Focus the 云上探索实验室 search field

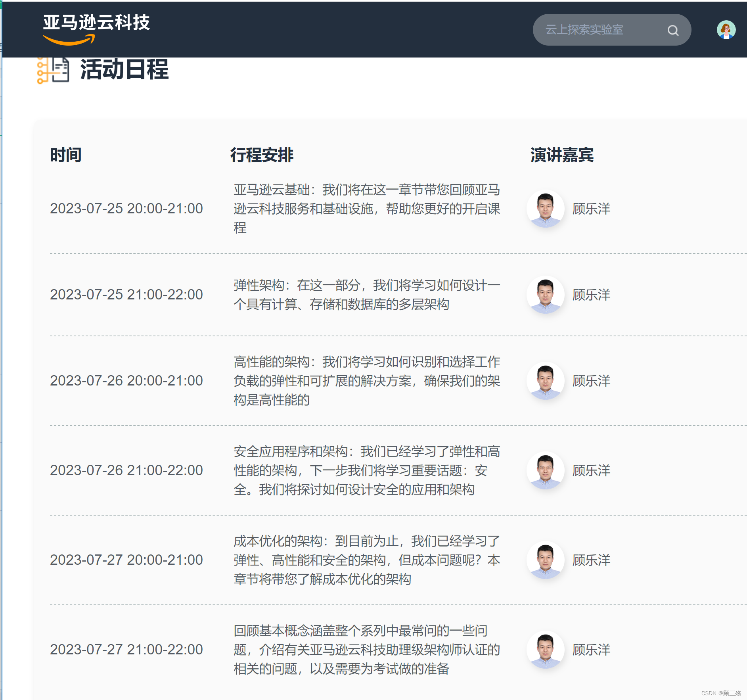tap(611, 30)
